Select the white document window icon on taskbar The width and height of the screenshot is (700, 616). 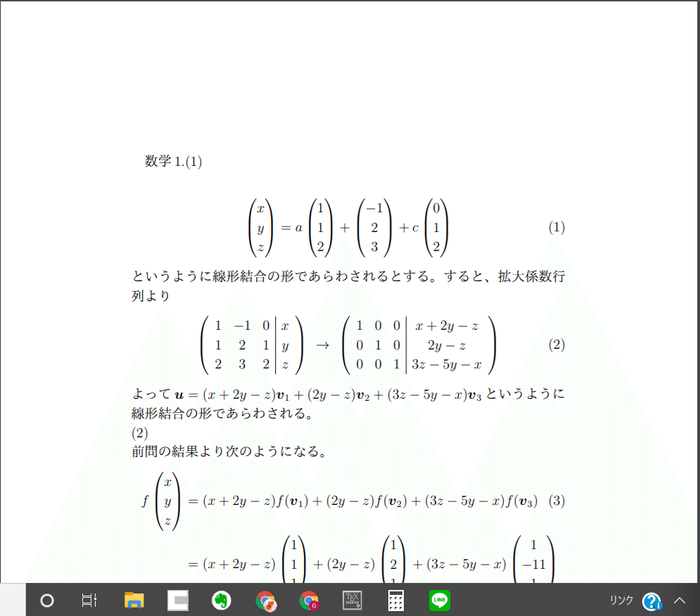pos(177,600)
